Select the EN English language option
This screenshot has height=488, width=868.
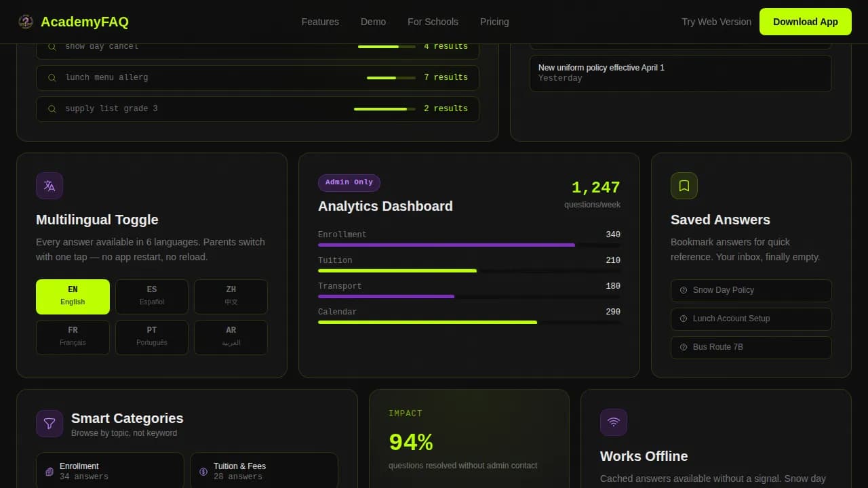click(73, 297)
